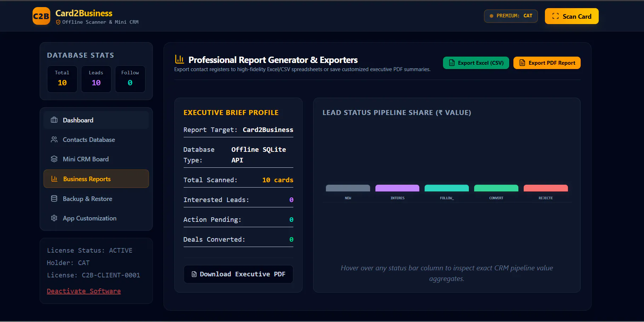The width and height of the screenshot is (644, 322).
Task: Open the Dashboard page
Action: point(96,120)
